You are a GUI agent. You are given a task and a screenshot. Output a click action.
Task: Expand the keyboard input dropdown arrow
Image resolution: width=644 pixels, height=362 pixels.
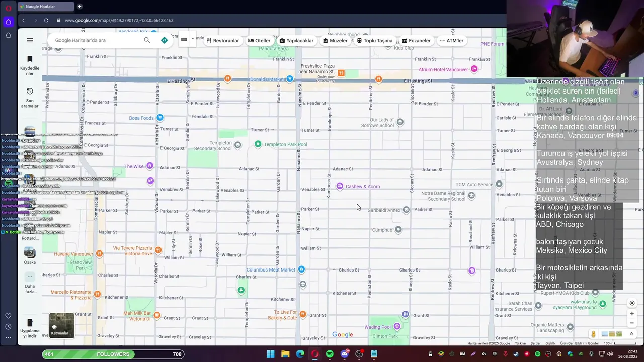(192, 39)
